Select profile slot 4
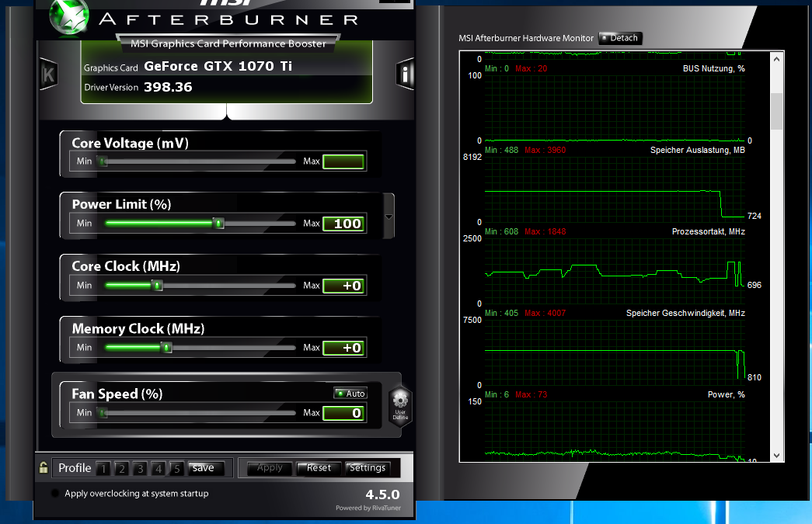Screen dimensions: 812x524 [x=159, y=469]
